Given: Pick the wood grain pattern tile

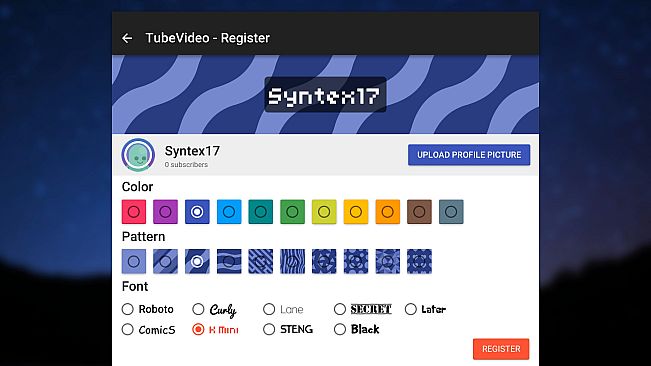Looking at the screenshot, I should [x=292, y=261].
